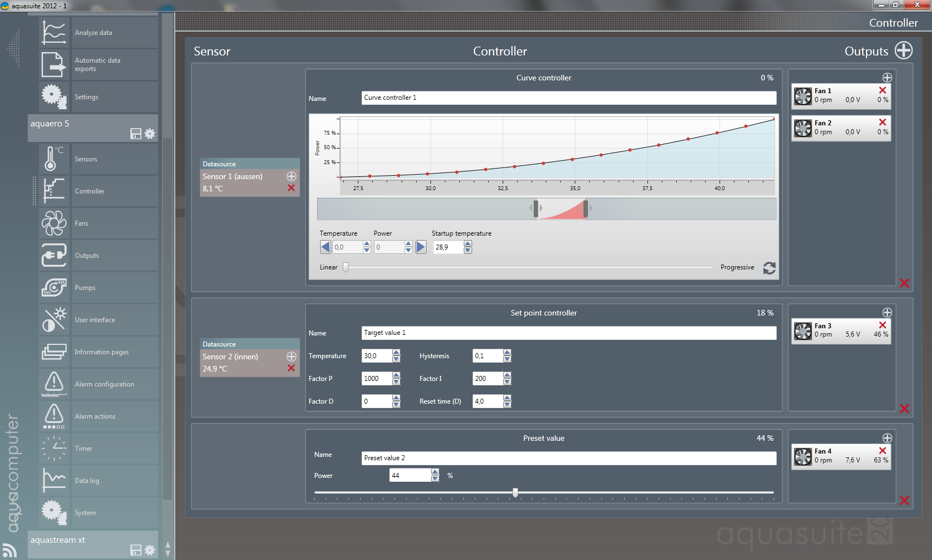
Task: Delete the Set point controller
Action: tap(904, 409)
